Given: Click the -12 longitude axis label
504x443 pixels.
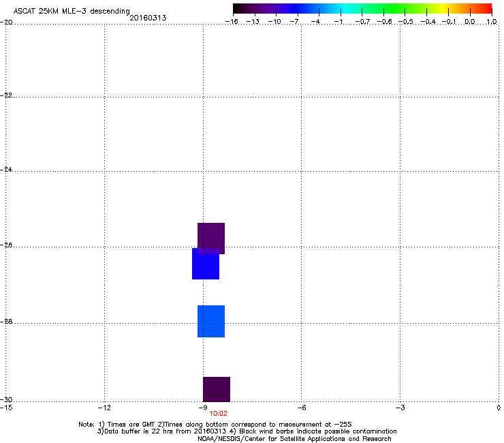Looking at the screenshot, I should pos(104,408).
